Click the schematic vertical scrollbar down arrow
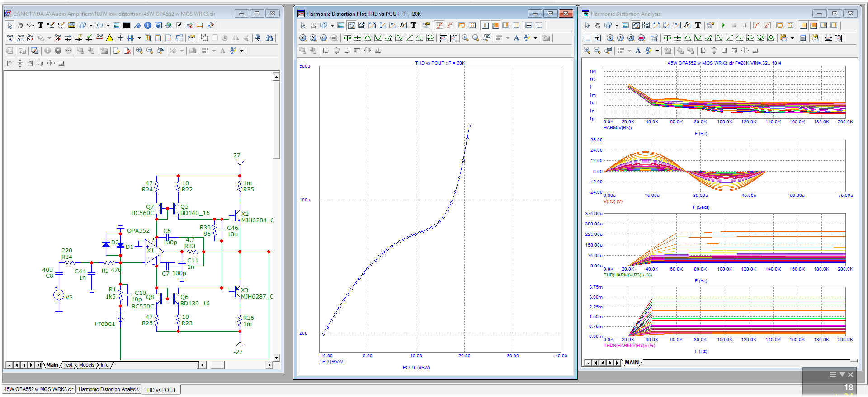868x397 pixels. (x=276, y=358)
